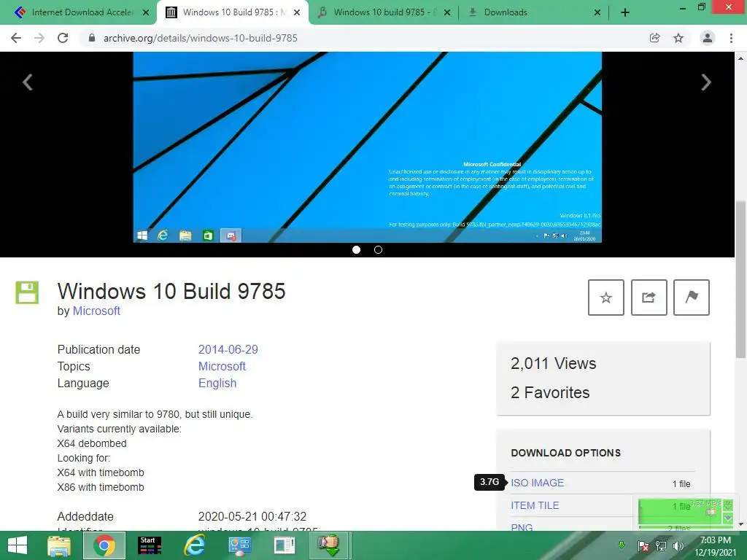Click '2020-05-21 00:47:32' added date value
This screenshot has width=747, height=560.
point(252,517)
